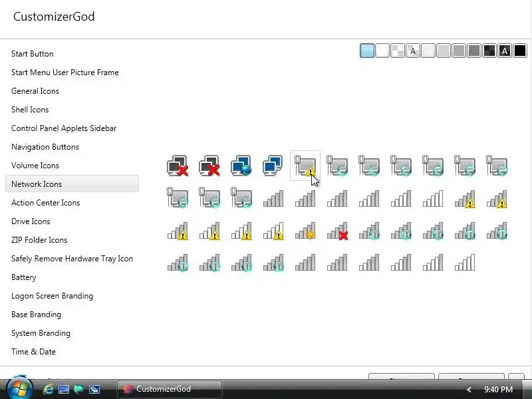The height and width of the screenshot is (399, 532).
Task: Select first signal busy-ring icon in bottom row
Action: click(178, 263)
